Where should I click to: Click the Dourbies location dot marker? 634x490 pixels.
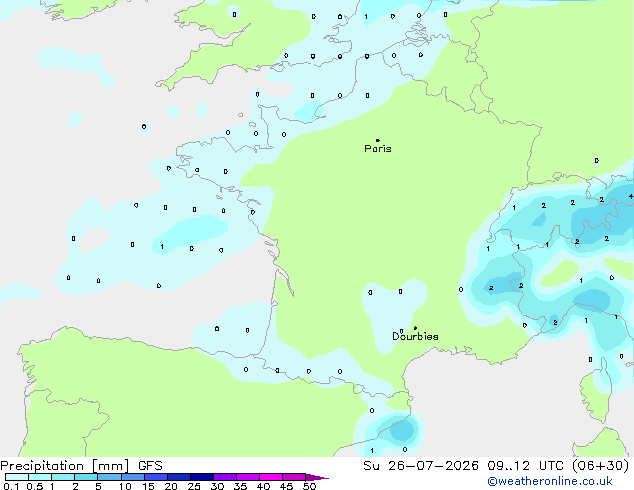(x=415, y=328)
